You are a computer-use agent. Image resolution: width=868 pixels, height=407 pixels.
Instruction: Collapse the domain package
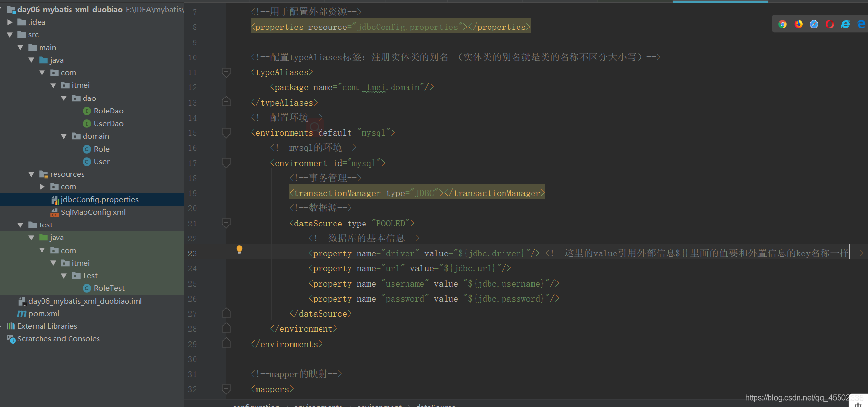point(64,136)
